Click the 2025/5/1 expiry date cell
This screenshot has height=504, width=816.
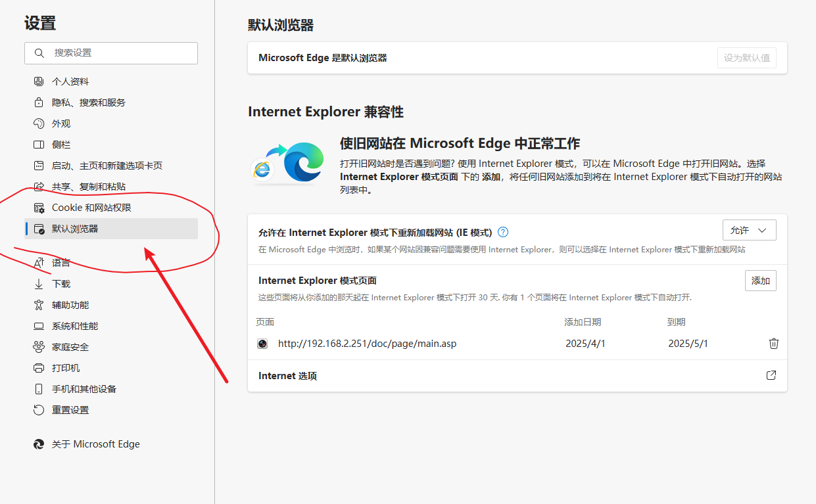[688, 344]
